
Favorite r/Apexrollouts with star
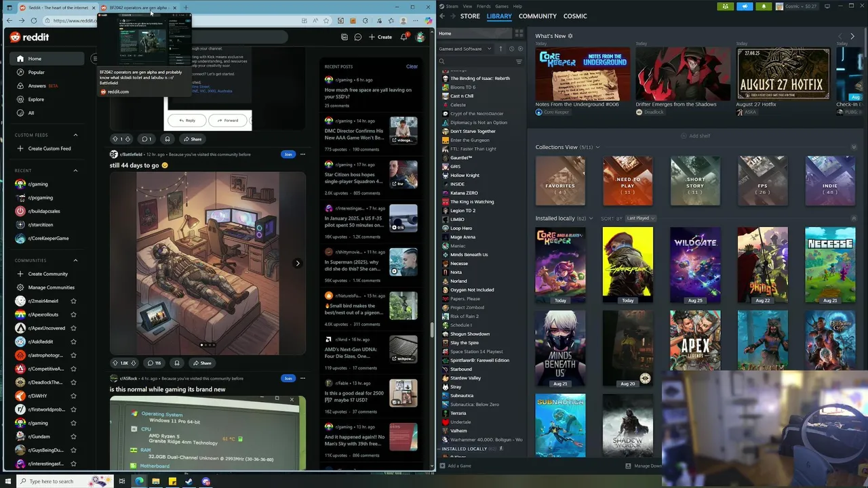click(x=73, y=314)
